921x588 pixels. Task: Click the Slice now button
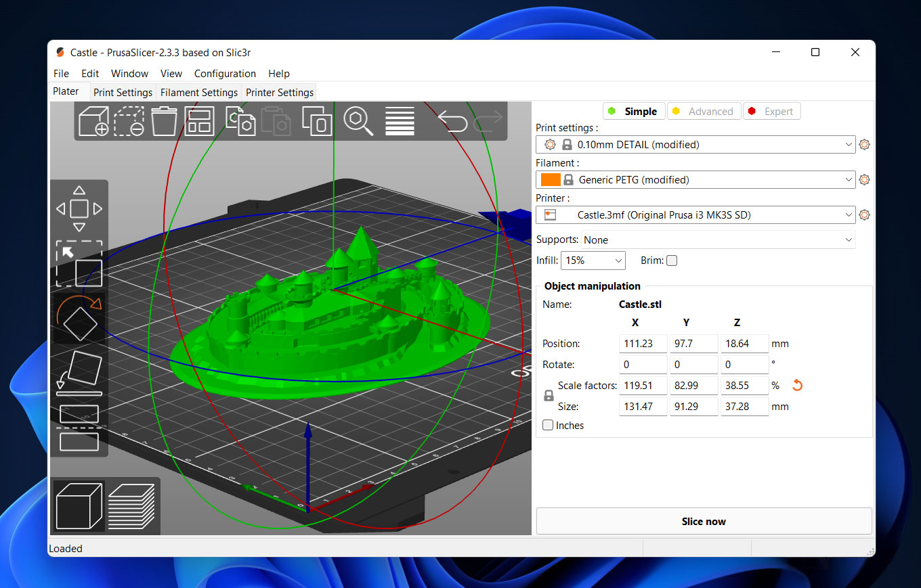(x=704, y=522)
